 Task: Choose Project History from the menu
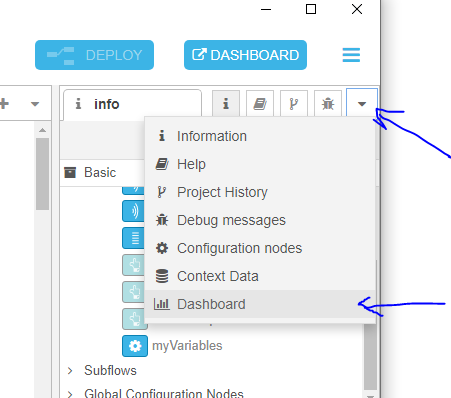[260, 192]
